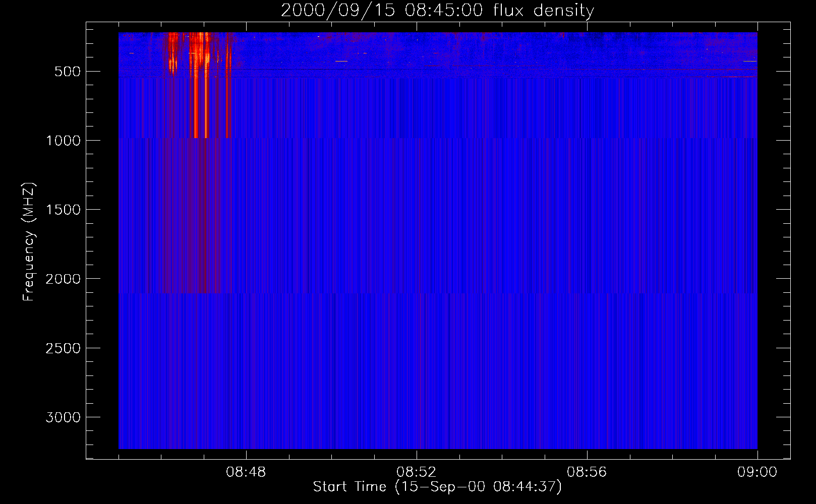Select the '1000' frequency axis label
Viewport: 816px width, 504px height.
coord(63,141)
